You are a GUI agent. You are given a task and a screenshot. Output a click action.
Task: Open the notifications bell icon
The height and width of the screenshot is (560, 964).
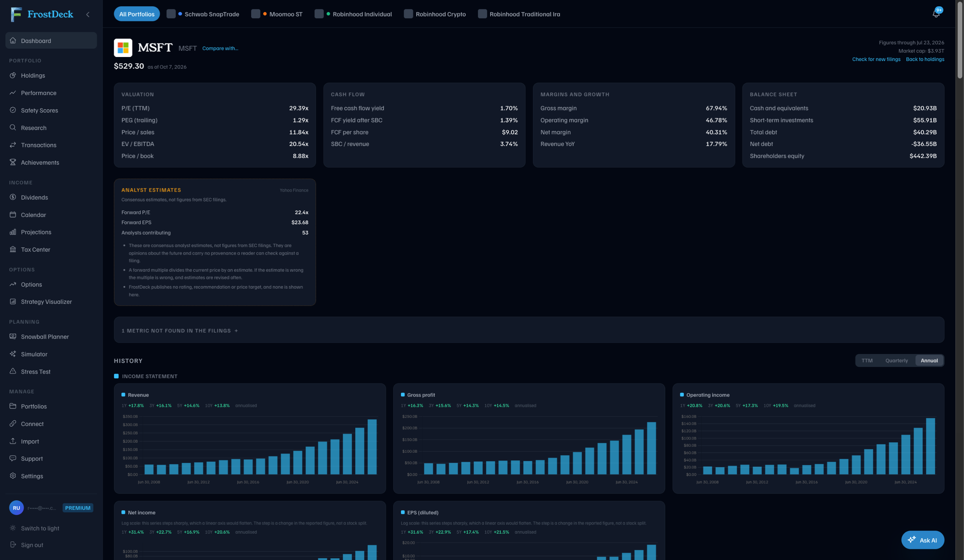pyautogui.click(x=936, y=14)
